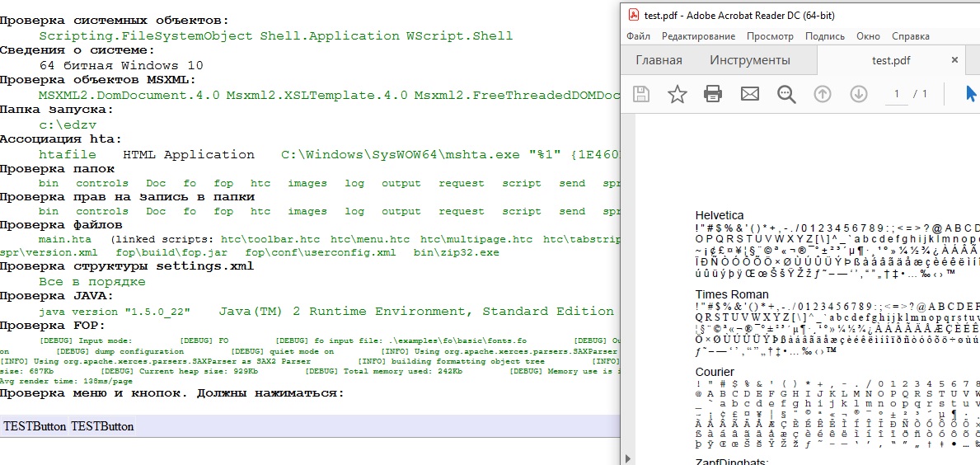This screenshot has width=980, height=465.
Task: Click the Helvetica heading in the PDF
Action: pos(720,216)
